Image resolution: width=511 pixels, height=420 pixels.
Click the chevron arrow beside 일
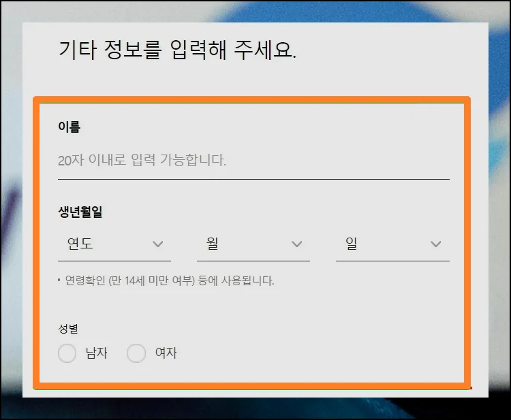pyautogui.click(x=436, y=244)
